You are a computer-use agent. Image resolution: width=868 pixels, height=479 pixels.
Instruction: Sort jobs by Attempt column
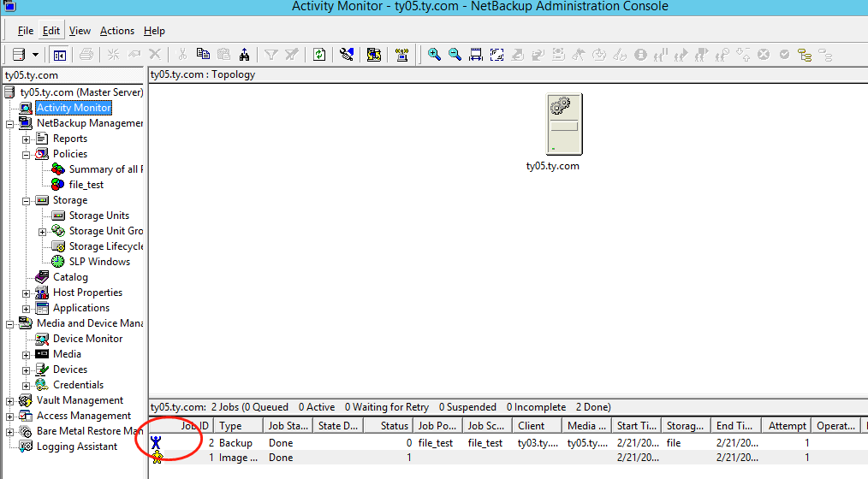point(788,426)
